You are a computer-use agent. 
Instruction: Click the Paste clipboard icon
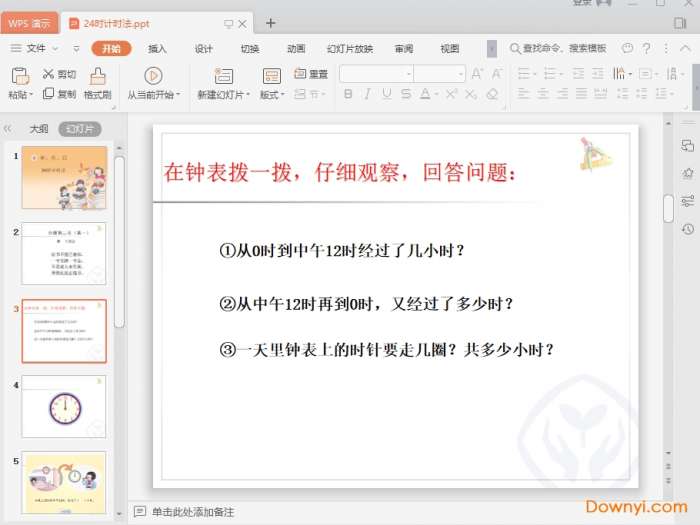[20, 76]
